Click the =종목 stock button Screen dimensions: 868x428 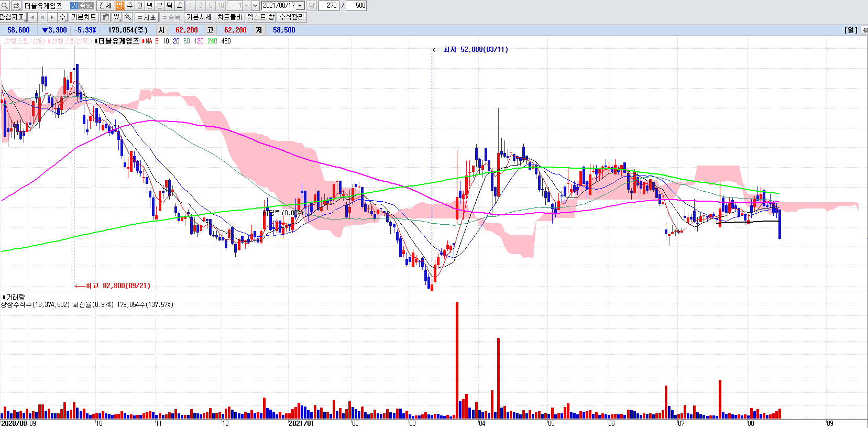(x=171, y=17)
